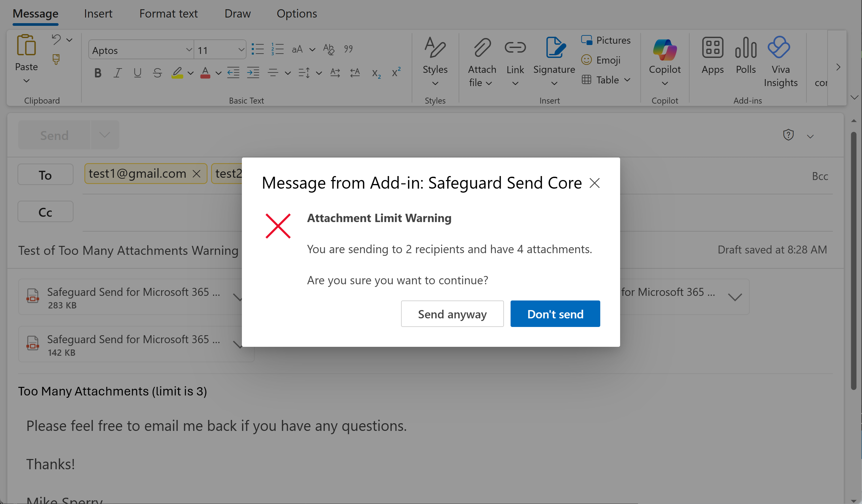The width and height of the screenshot is (862, 504).
Task: Open the Options tab
Action: coord(296,14)
